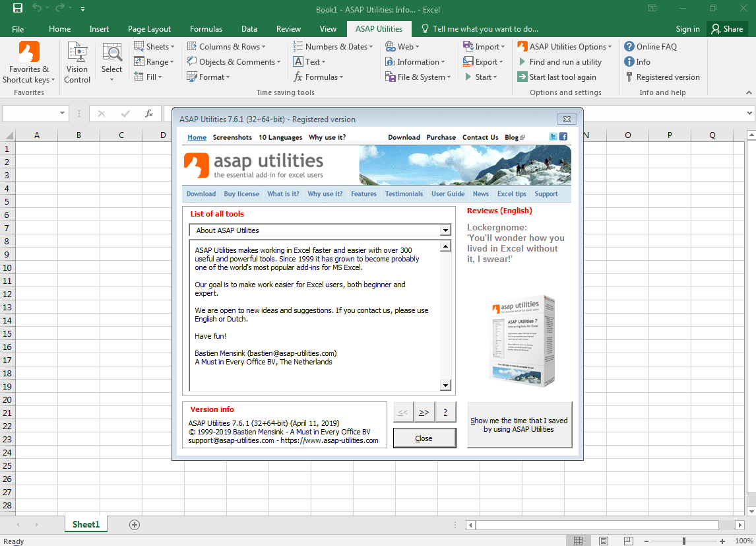Viewport: 756px width, 546px height.
Task: Open Customize Quick Access Toolbar arrow
Action: 83,9
